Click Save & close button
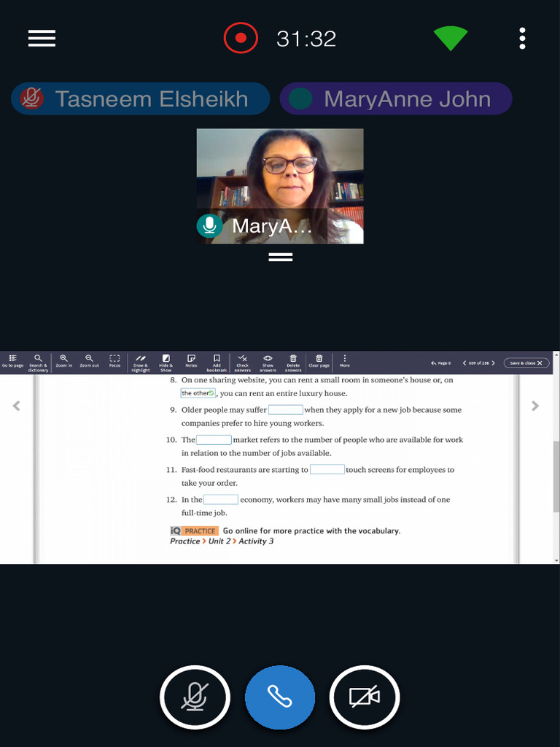The image size is (560, 747). [x=526, y=363]
